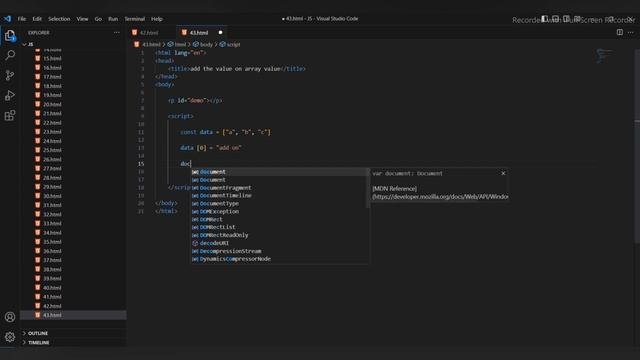This screenshot has height=360, width=640.
Task: Open the Source Control view icon
Action: point(10,75)
